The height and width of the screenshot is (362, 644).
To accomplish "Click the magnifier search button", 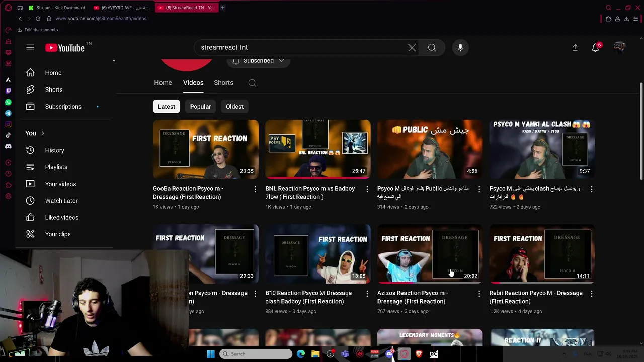I will 432,47.
